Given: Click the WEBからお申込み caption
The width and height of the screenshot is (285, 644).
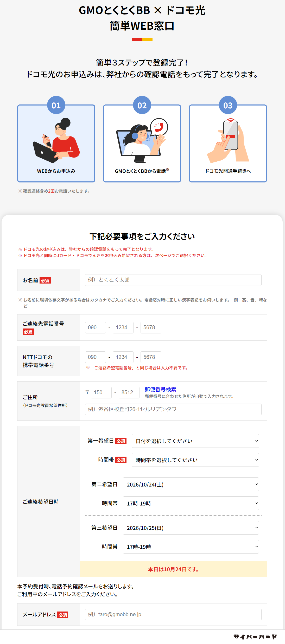Looking at the screenshot, I should 56,171.
